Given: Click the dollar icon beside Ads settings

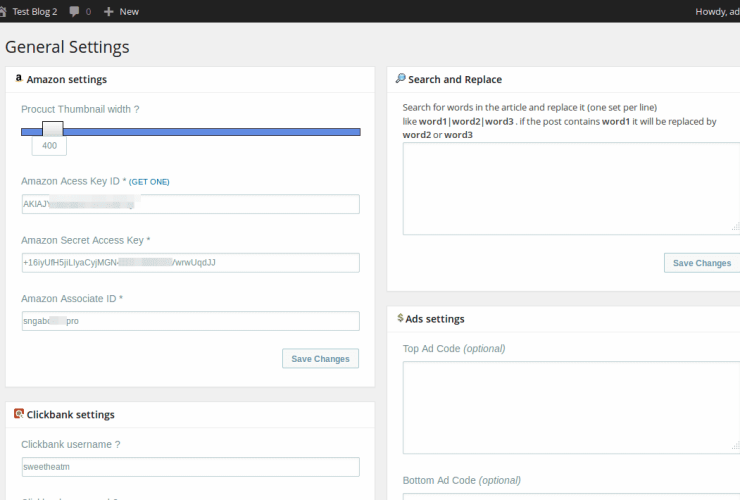Looking at the screenshot, I should [401, 318].
